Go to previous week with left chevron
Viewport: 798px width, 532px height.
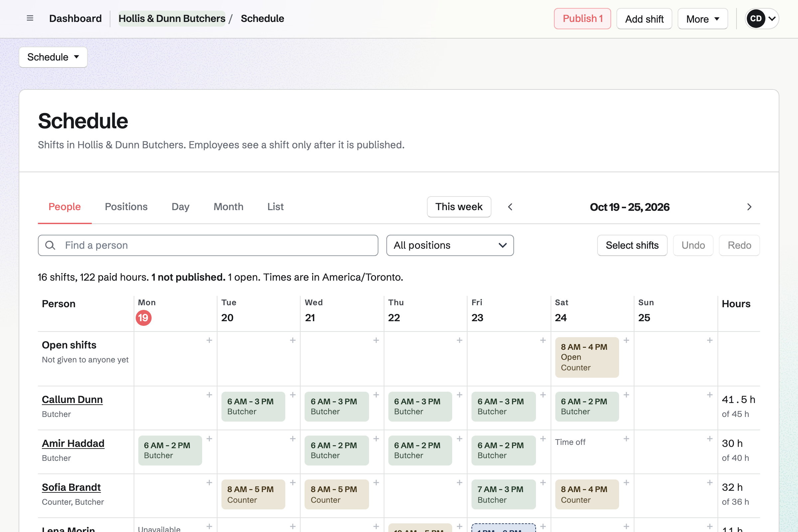point(510,207)
